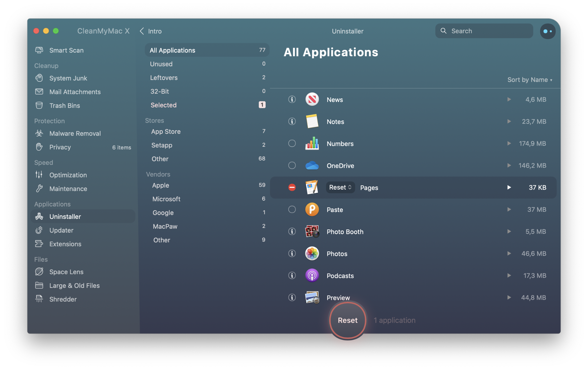Select Large & Old Files folder icon
The image size is (588, 370).
tap(39, 285)
